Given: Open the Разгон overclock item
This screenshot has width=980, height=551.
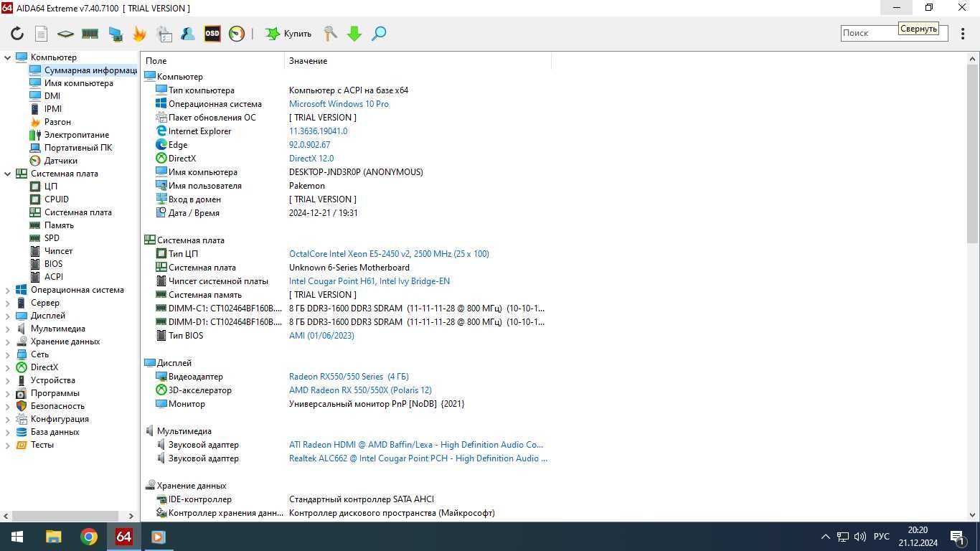Looking at the screenshot, I should (x=57, y=122).
